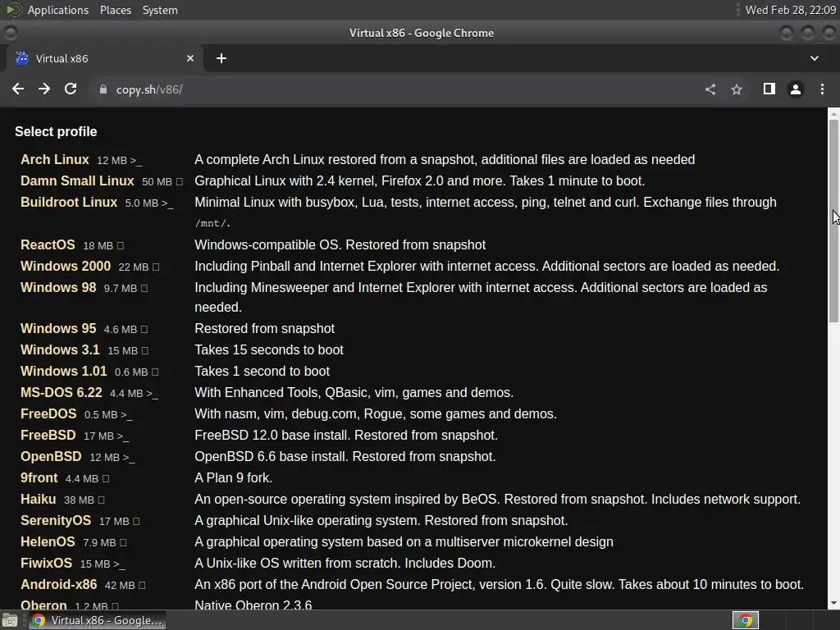This screenshot has width=840, height=630.
Task: Click the Buildroot Linux terminal icon
Action: (x=167, y=203)
